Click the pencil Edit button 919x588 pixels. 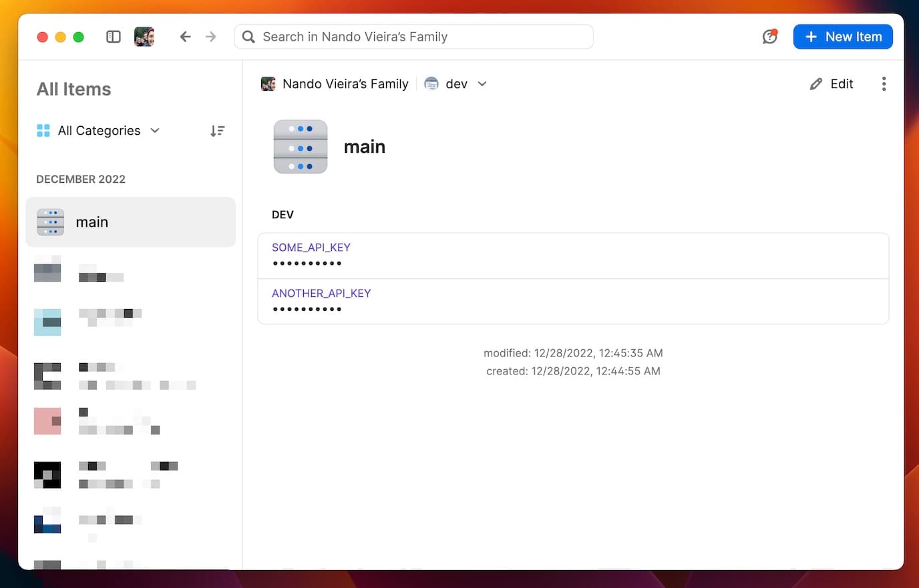(832, 84)
